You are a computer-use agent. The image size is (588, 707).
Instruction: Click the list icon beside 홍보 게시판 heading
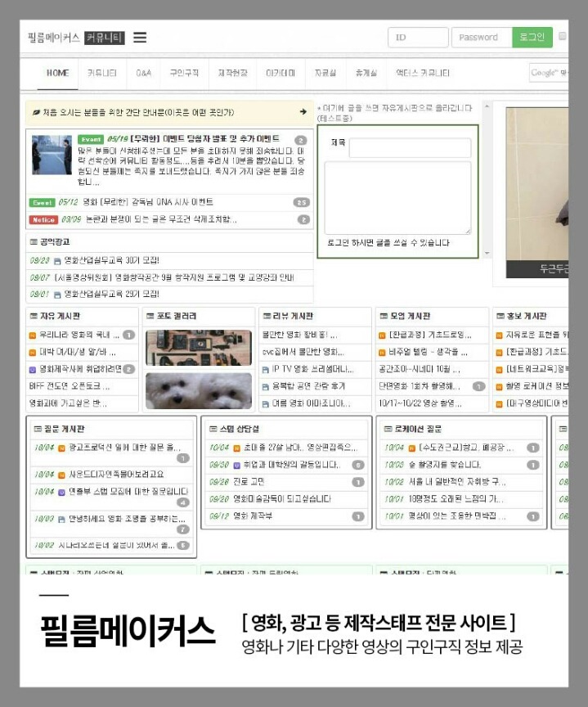click(500, 316)
